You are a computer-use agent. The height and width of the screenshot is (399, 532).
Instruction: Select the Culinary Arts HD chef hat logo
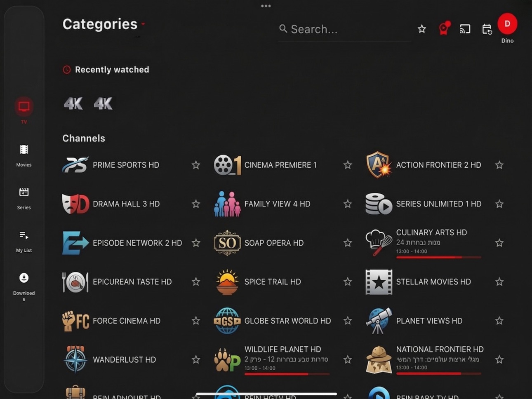click(379, 243)
